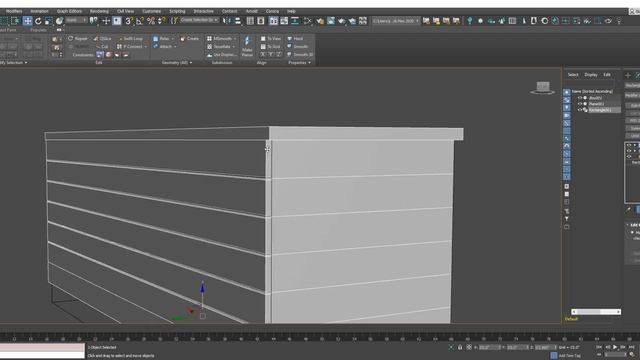Open the Scene Explorer Display menu

click(591, 75)
